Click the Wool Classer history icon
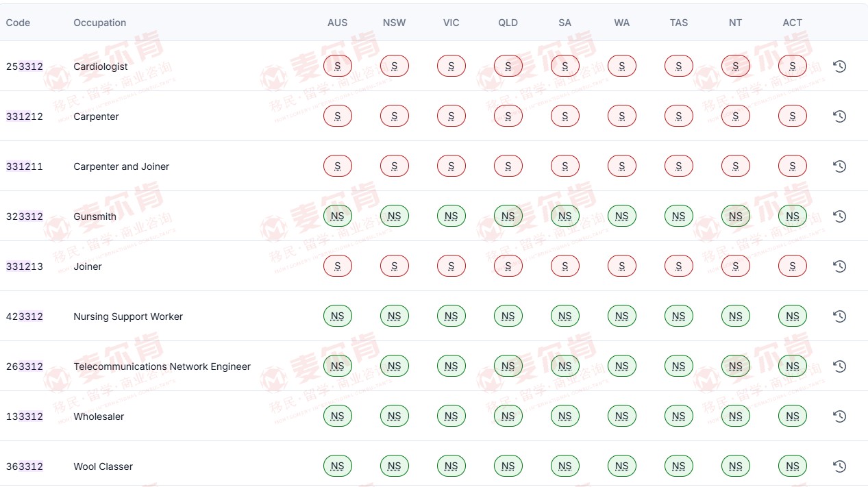868x487 pixels. pyautogui.click(x=839, y=466)
